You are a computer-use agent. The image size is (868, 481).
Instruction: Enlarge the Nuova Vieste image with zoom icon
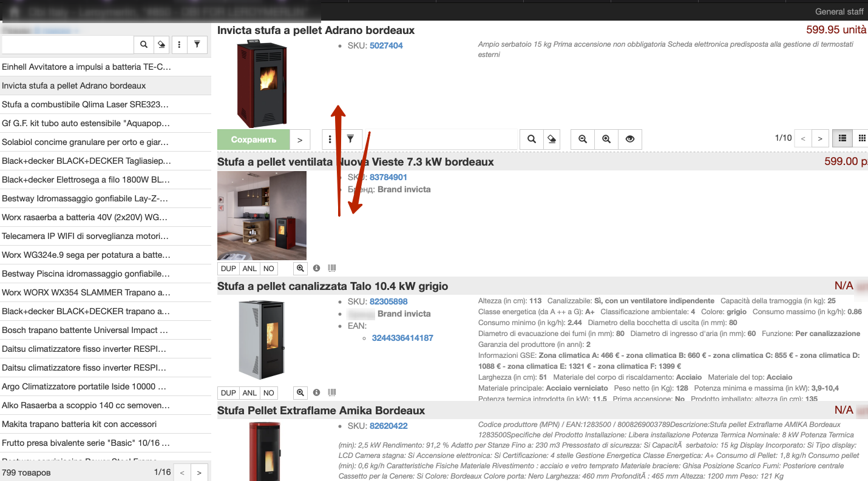(300, 268)
